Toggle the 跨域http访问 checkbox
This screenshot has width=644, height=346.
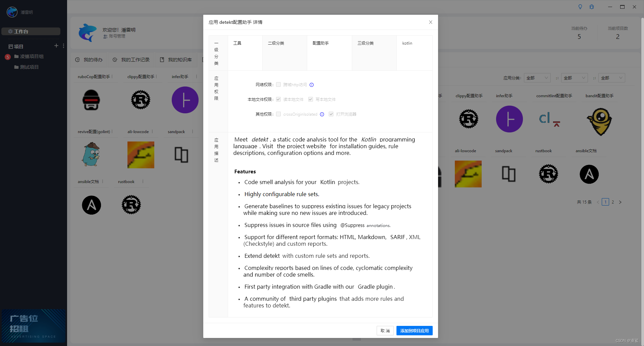[278, 84]
